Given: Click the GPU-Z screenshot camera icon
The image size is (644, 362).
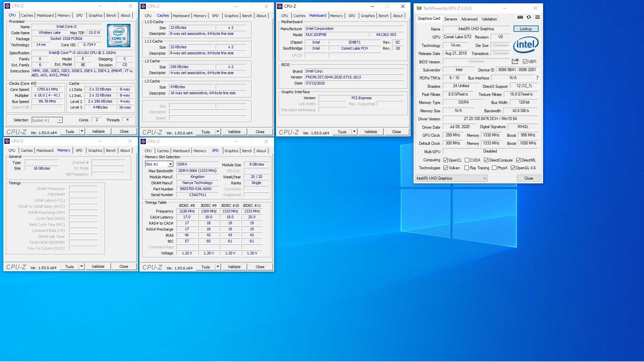Looking at the screenshot, I should pyautogui.click(x=520, y=17).
